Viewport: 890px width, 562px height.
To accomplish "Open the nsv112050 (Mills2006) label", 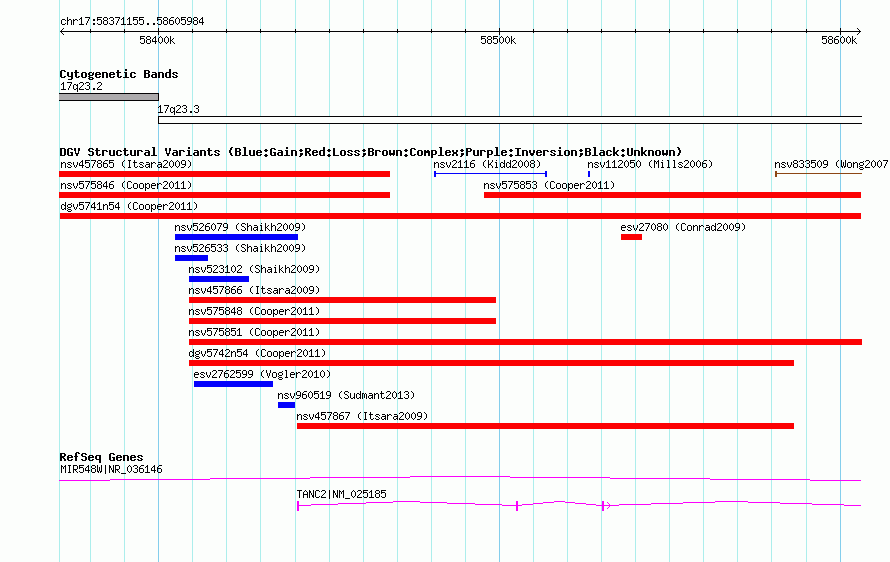I will (x=650, y=164).
